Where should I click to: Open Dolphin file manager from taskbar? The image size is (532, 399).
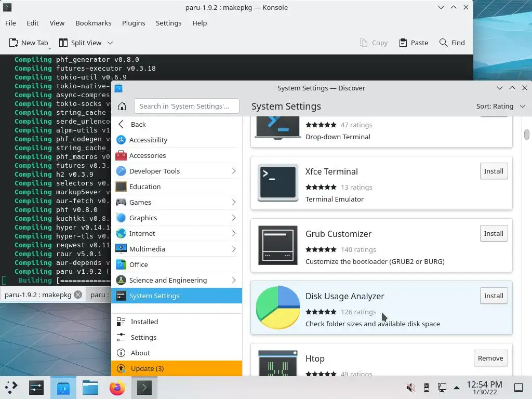(90, 388)
